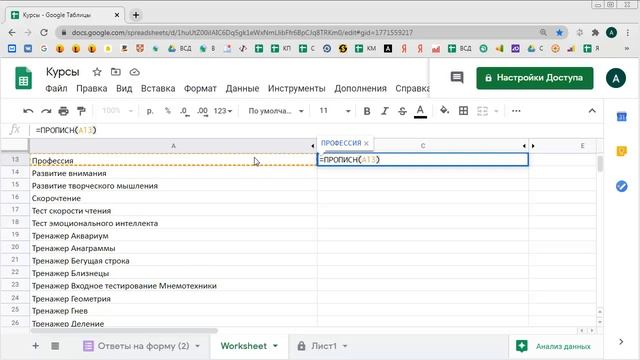Move document using folder icon
Viewport: 640px width, 360px height.
point(116,72)
